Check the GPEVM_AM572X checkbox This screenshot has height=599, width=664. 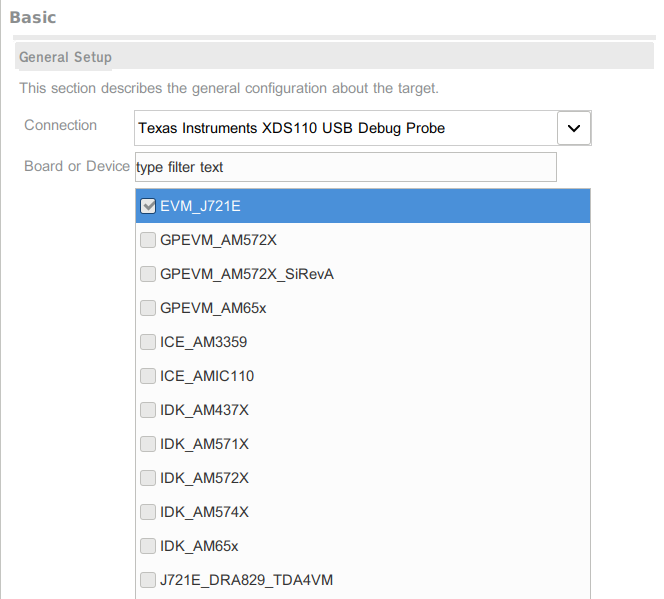click(x=148, y=240)
